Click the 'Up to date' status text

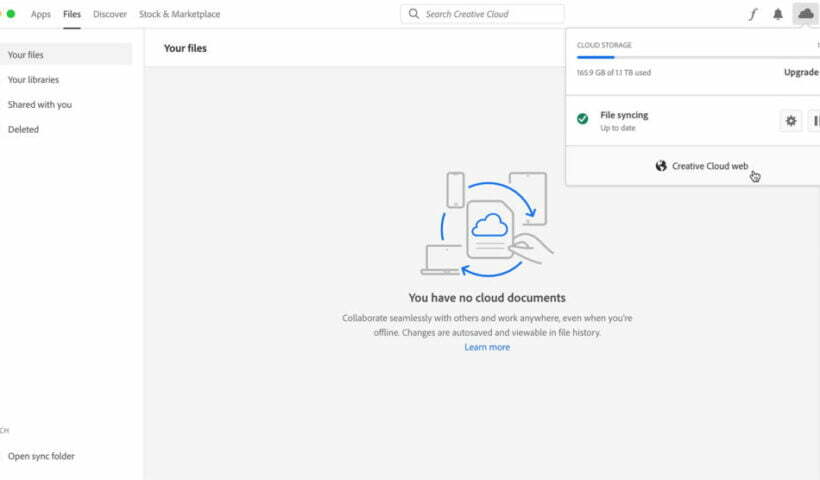click(x=618, y=128)
